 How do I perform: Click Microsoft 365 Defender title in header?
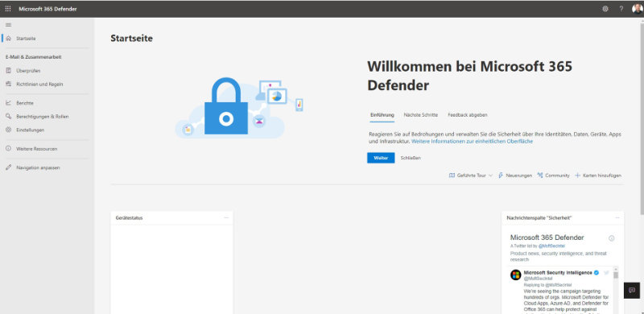tap(47, 9)
